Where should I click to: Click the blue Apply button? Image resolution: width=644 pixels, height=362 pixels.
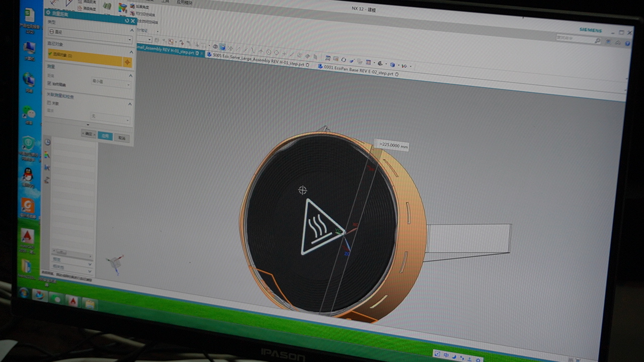click(x=105, y=136)
